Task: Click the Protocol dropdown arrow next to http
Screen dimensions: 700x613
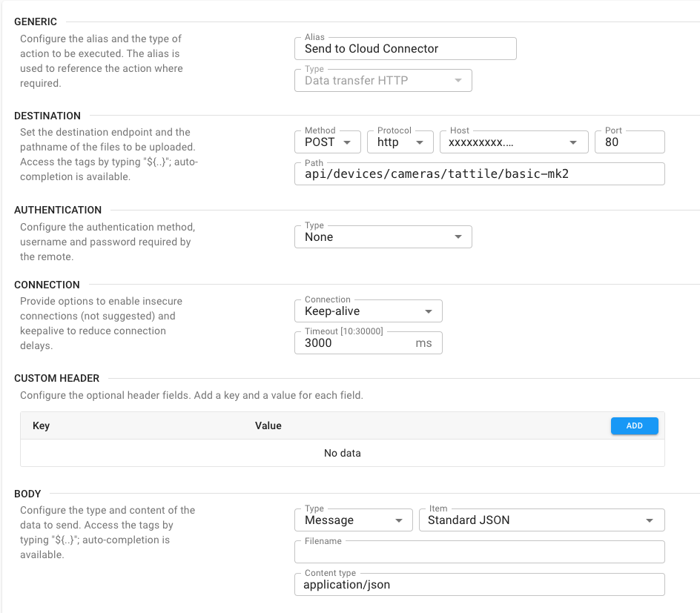Action: [x=420, y=142]
